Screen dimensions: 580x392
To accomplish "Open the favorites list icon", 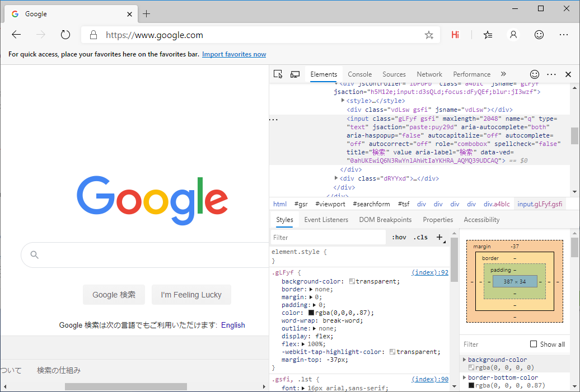I will coord(488,35).
